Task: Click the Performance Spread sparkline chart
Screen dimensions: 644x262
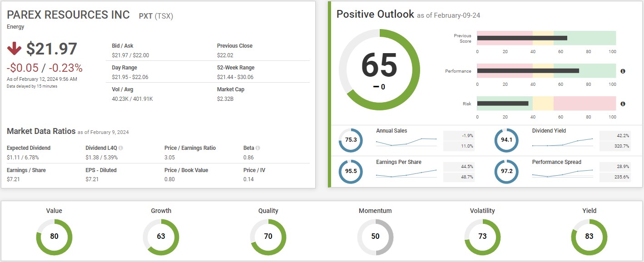Action: [562, 173]
